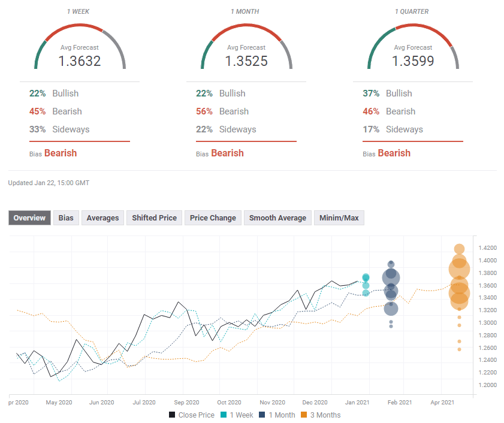Image resolution: width=504 pixels, height=423 pixels.
Task: Select the Minim/Max tab
Action: click(339, 217)
